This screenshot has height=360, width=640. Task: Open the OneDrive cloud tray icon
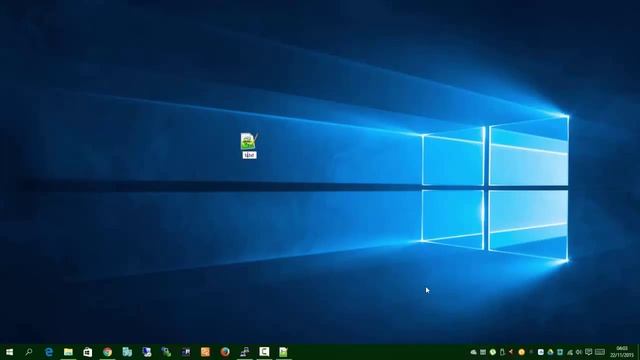[473, 352]
